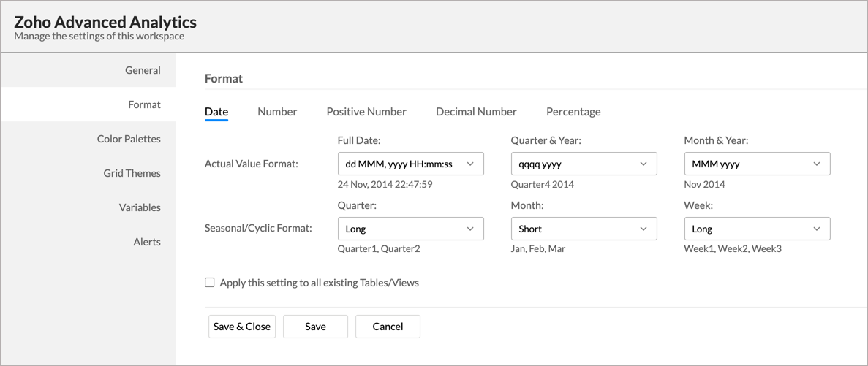Open Alerts in the sidebar
The width and height of the screenshot is (868, 366).
147,242
